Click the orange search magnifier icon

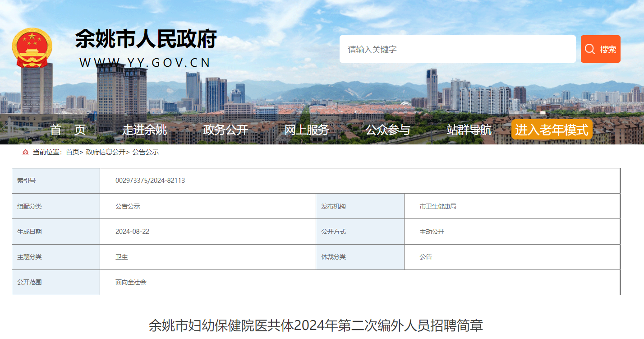point(590,49)
